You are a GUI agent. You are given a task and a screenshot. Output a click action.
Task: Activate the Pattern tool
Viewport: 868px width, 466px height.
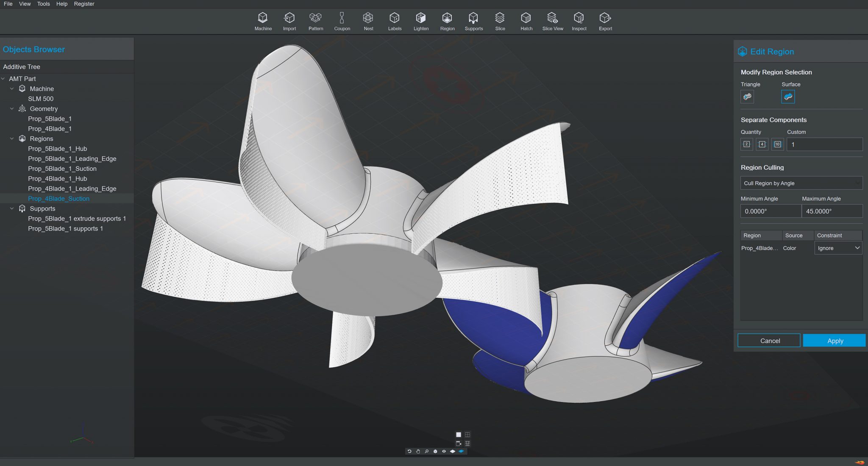point(316,21)
